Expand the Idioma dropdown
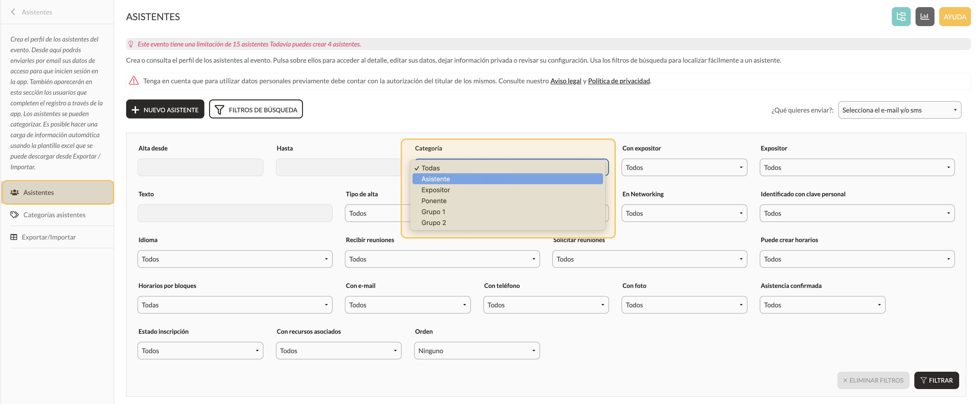Image resolution: width=980 pixels, height=404 pixels. point(235,259)
